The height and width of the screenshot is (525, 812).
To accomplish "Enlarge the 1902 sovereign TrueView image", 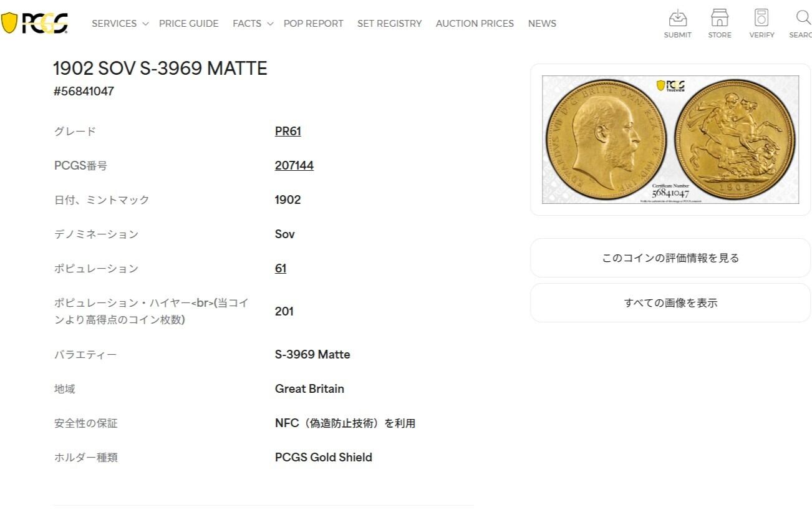I will pyautogui.click(x=670, y=140).
